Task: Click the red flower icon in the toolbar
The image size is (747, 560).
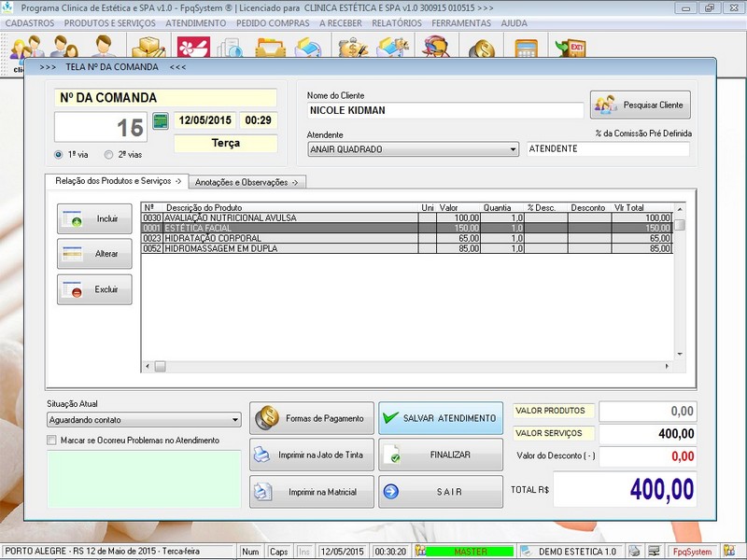Action: [x=190, y=48]
